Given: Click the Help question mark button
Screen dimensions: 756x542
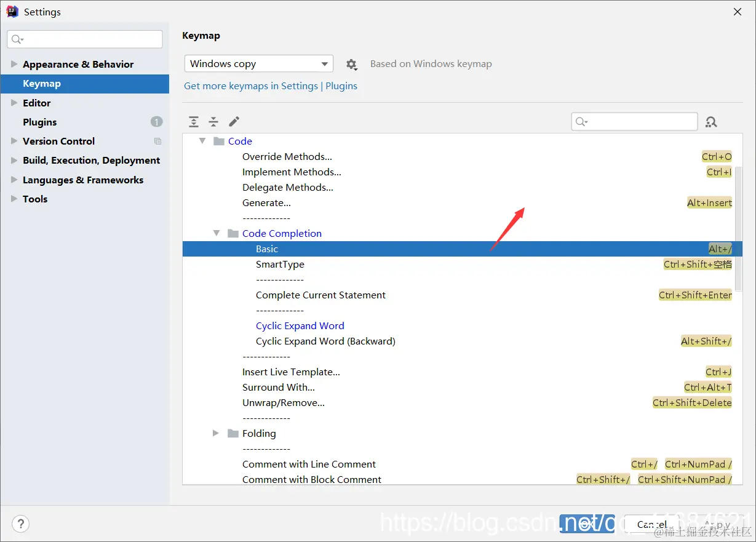Looking at the screenshot, I should coord(20,524).
